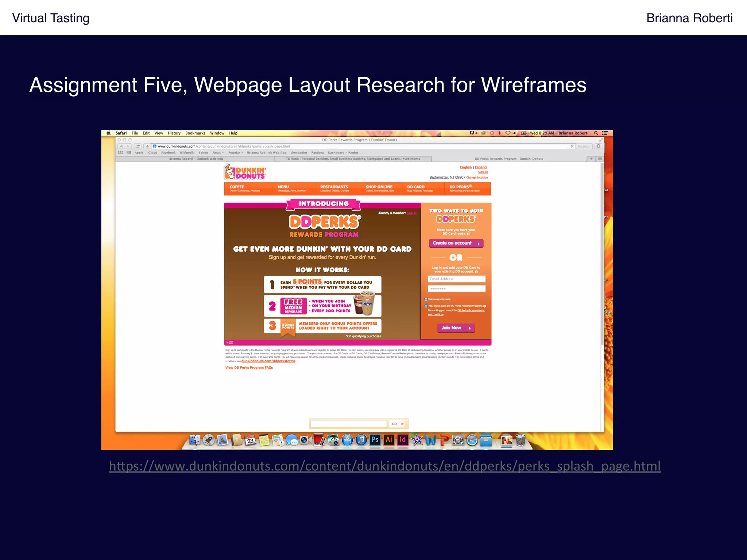The height and width of the screenshot is (560, 747).
Task: Launch Microsoft Word from the Dock
Action: click(430, 440)
